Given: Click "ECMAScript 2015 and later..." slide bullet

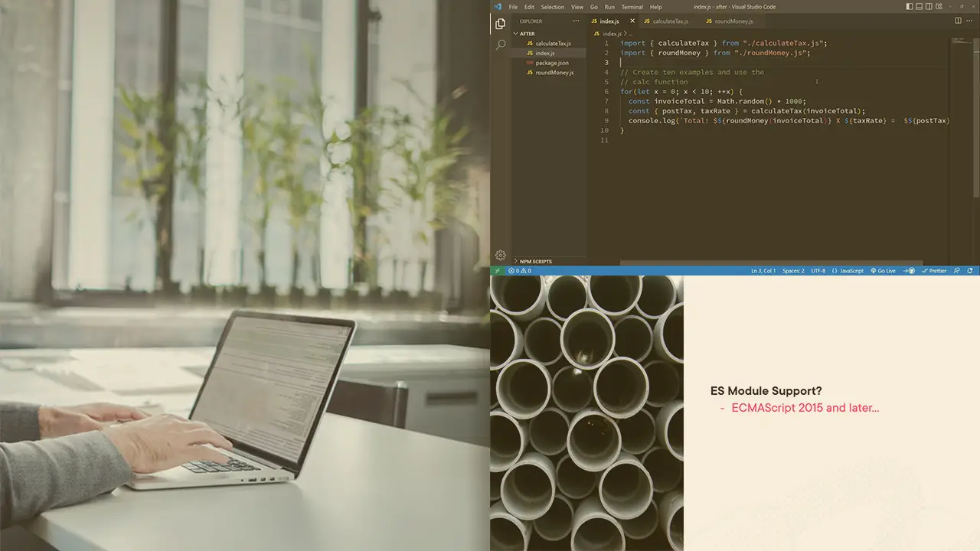Looking at the screenshot, I should 805,408.
